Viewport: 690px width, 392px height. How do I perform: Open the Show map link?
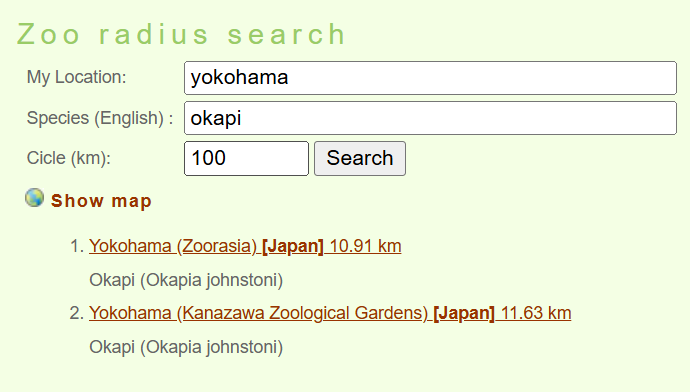101,201
